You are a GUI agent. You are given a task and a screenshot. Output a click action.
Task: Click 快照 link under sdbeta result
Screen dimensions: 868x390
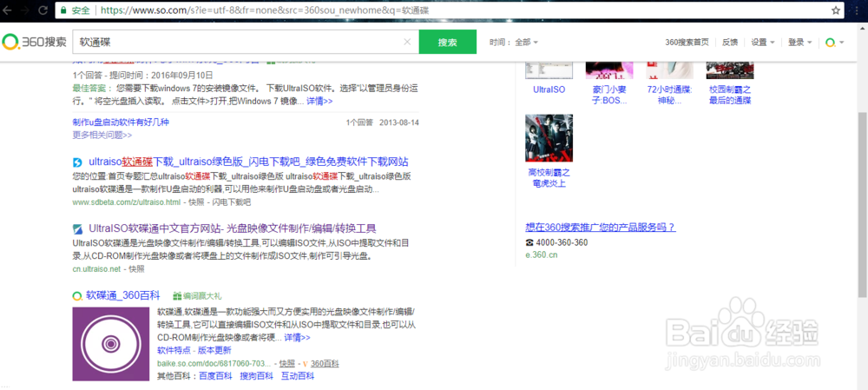click(x=196, y=202)
